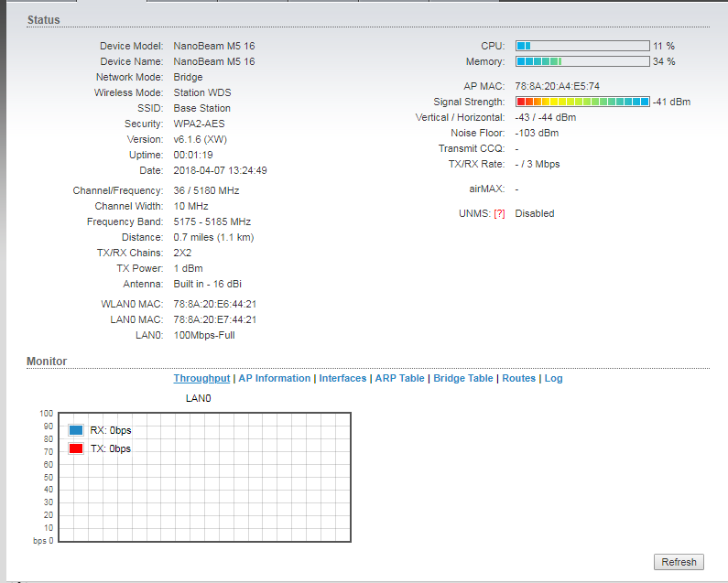
Task: Click the CPU 11 % reading
Action: 664,46
